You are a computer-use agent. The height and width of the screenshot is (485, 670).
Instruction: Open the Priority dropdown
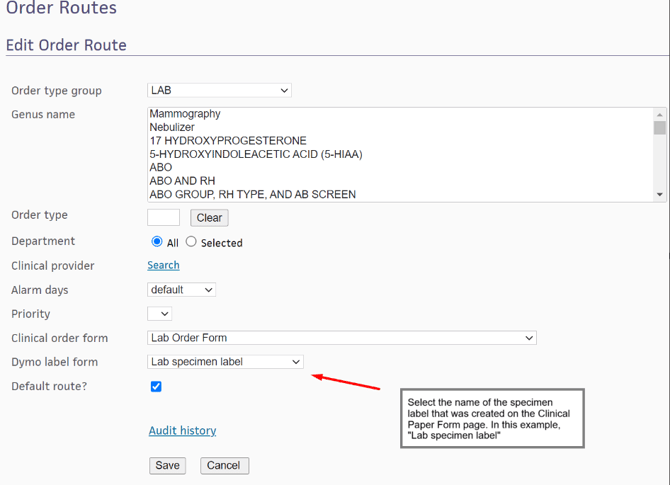(x=159, y=314)
